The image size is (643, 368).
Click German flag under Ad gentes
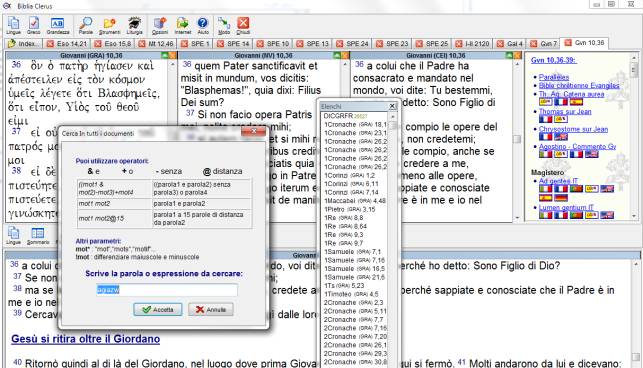[x=561, y=198]
